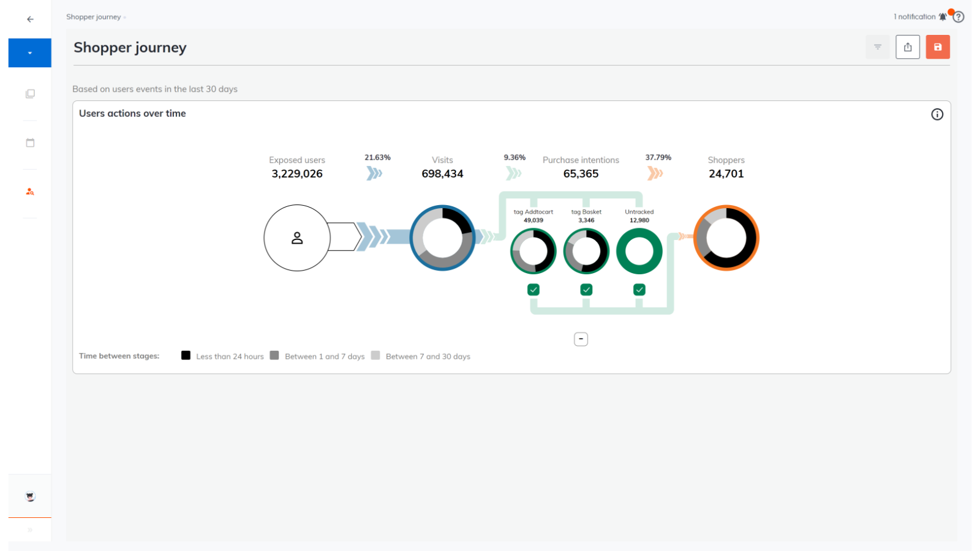This screenshot has width=980, height=551.
Task: Click the notification bell icon
Action: coord(943,17)
